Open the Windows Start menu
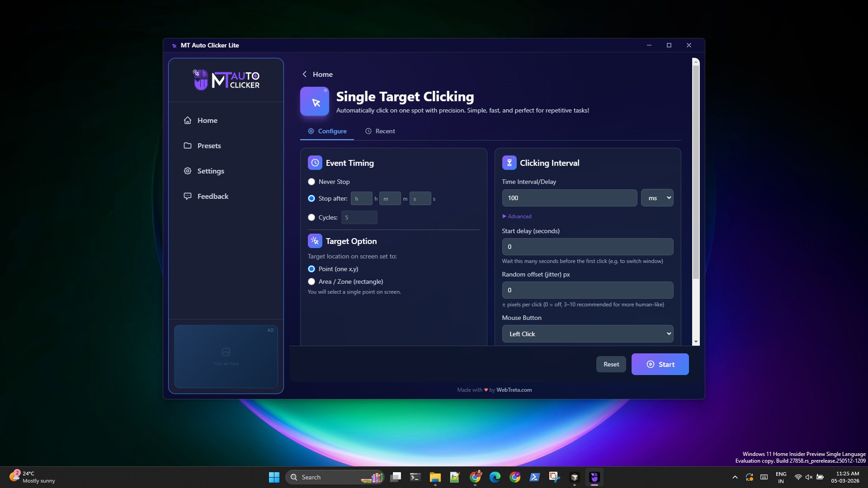 [274, 477]
